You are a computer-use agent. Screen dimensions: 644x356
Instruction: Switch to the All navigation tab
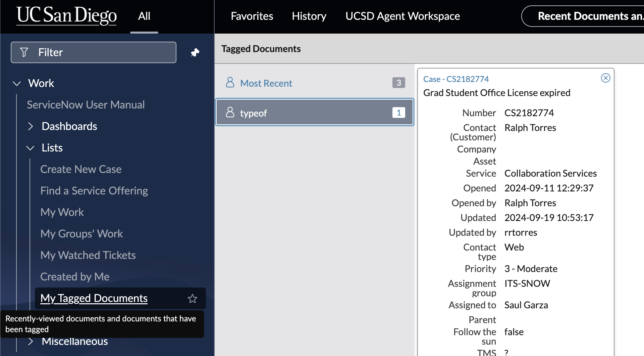[x=144, y=16]
